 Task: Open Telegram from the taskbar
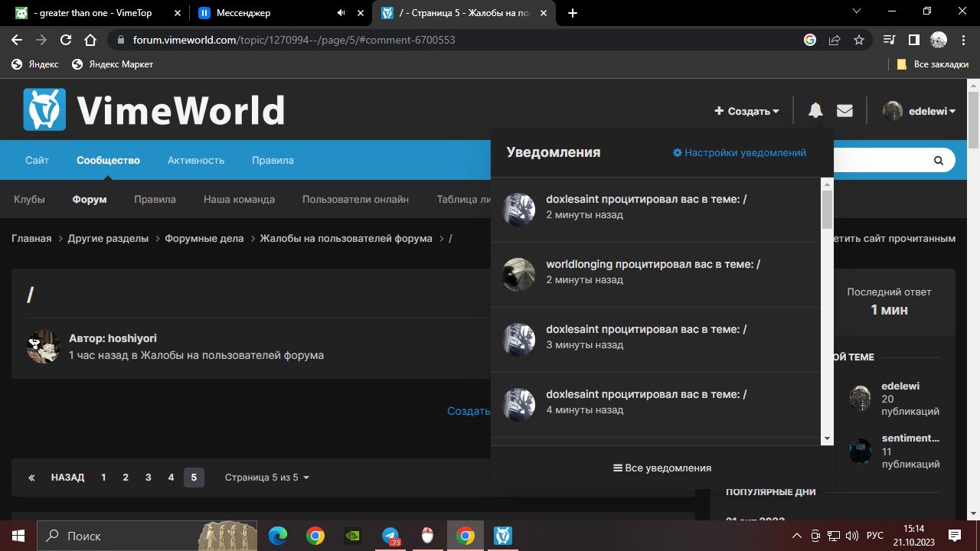click(390, 536)
